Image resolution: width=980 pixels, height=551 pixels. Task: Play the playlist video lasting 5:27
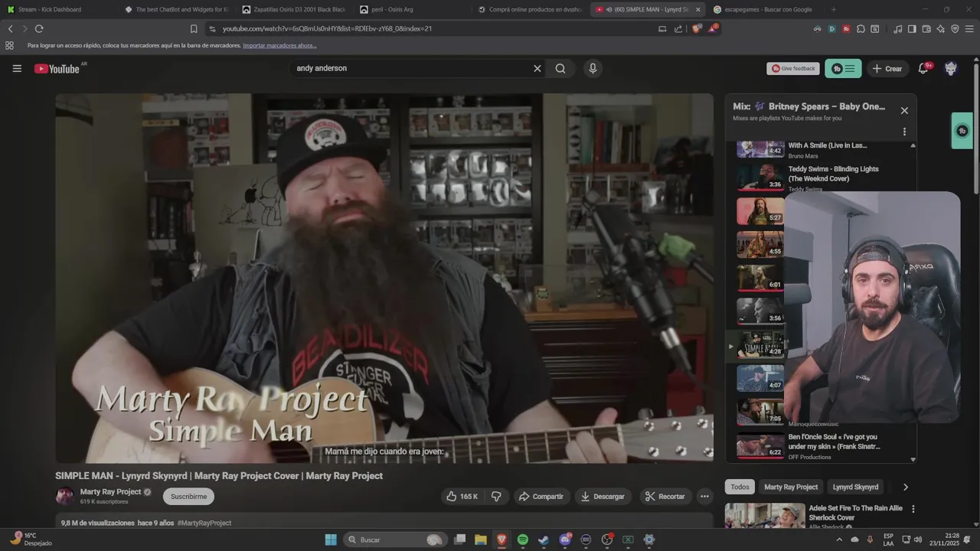[x=760, y=210]
